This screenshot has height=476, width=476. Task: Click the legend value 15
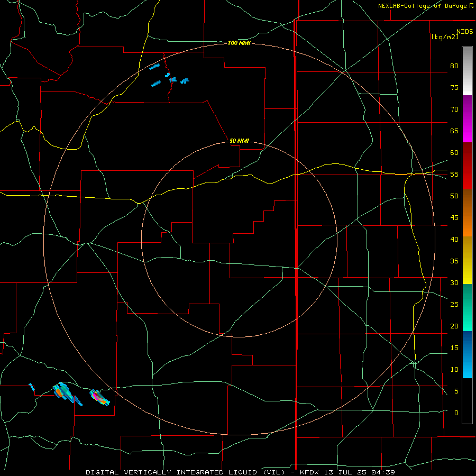coord(454,348)
